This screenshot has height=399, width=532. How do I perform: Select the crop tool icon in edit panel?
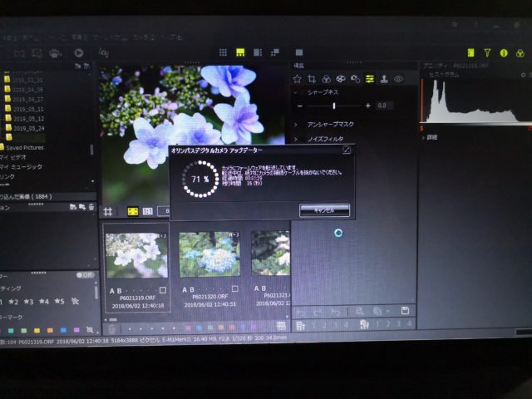[311, 79]
